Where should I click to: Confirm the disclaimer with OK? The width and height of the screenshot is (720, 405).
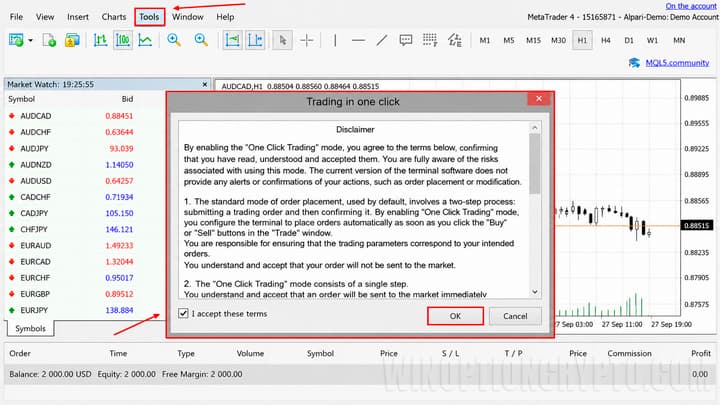point(455,316)
